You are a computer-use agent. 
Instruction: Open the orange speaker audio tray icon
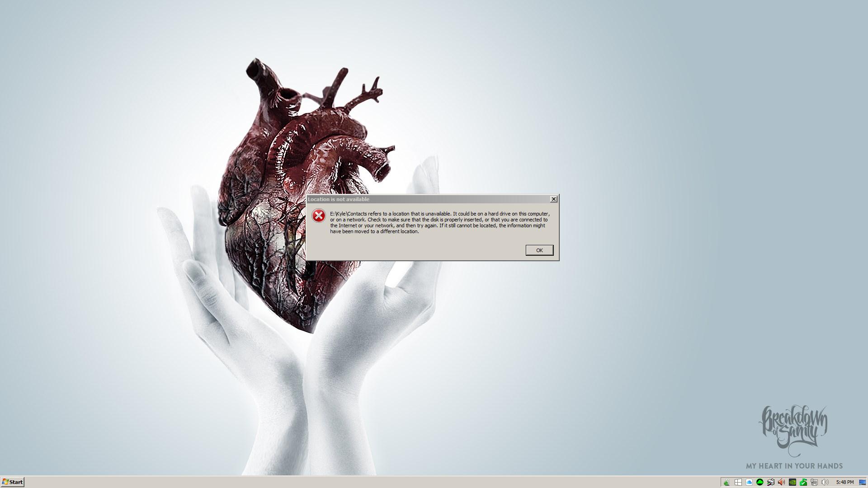(x=782, y=482)
